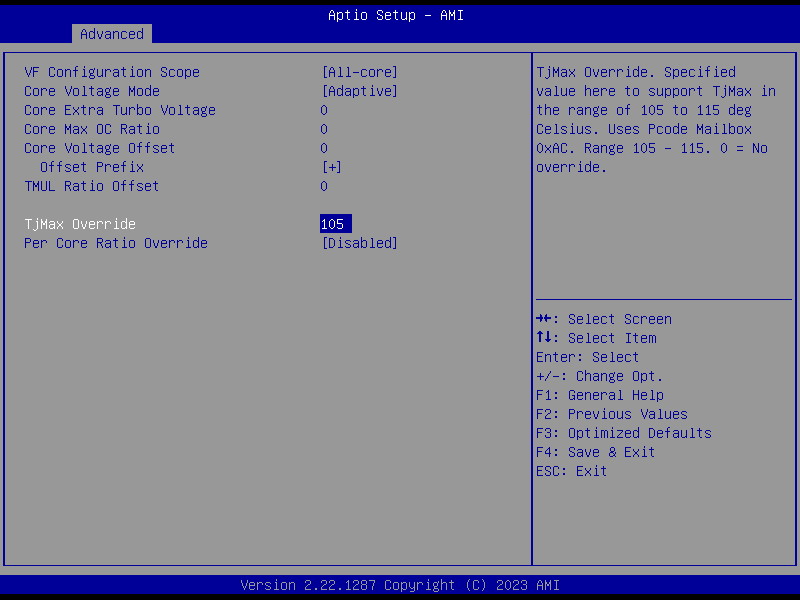Image resolution: width=800 pixels, height=600 pixels.
Task: Click the highlighted TjMax Override 105 field
Action: tap(336, 224)
